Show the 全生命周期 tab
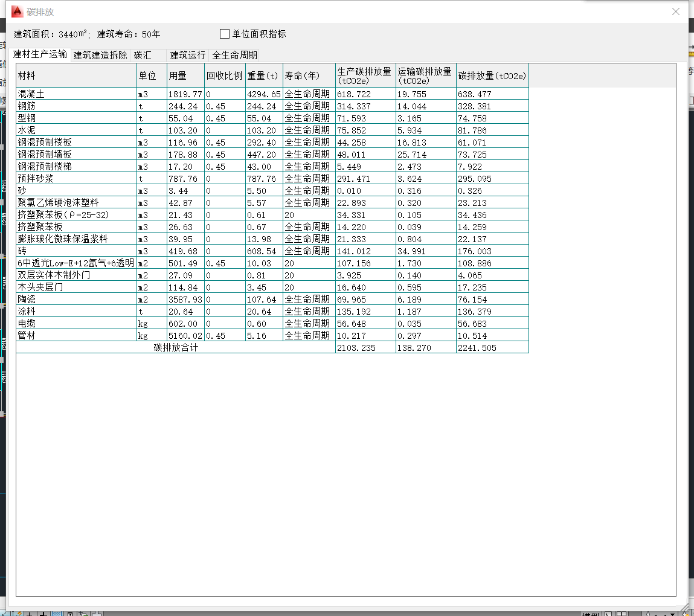Image resolution: width=694 pixels, height=616 pixels. tap(234, 55)
